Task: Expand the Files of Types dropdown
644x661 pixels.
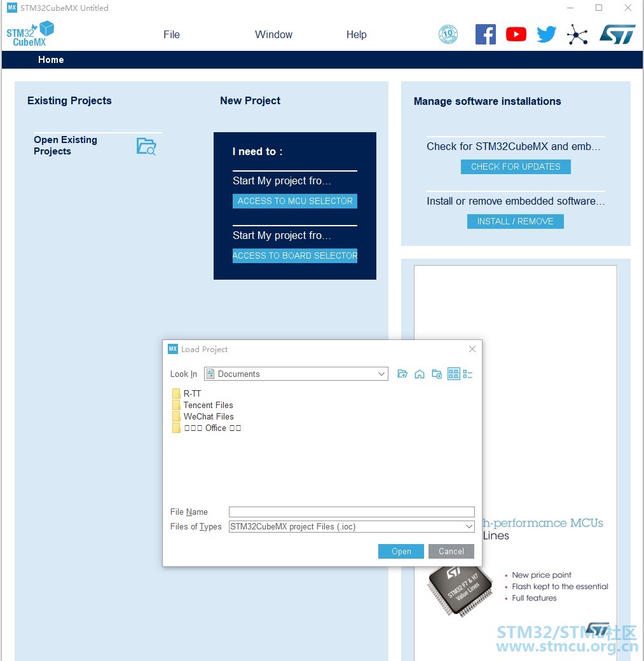Action: point(469,526)
